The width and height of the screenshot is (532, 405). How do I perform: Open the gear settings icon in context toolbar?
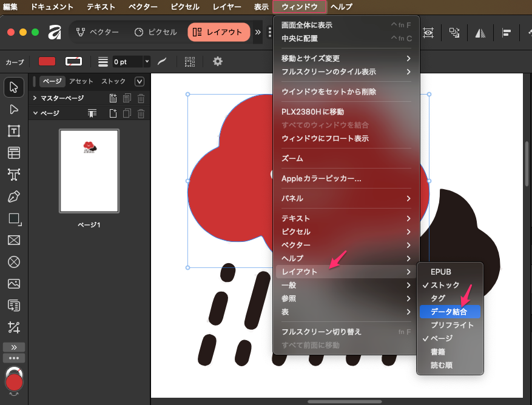click(217, 61)
